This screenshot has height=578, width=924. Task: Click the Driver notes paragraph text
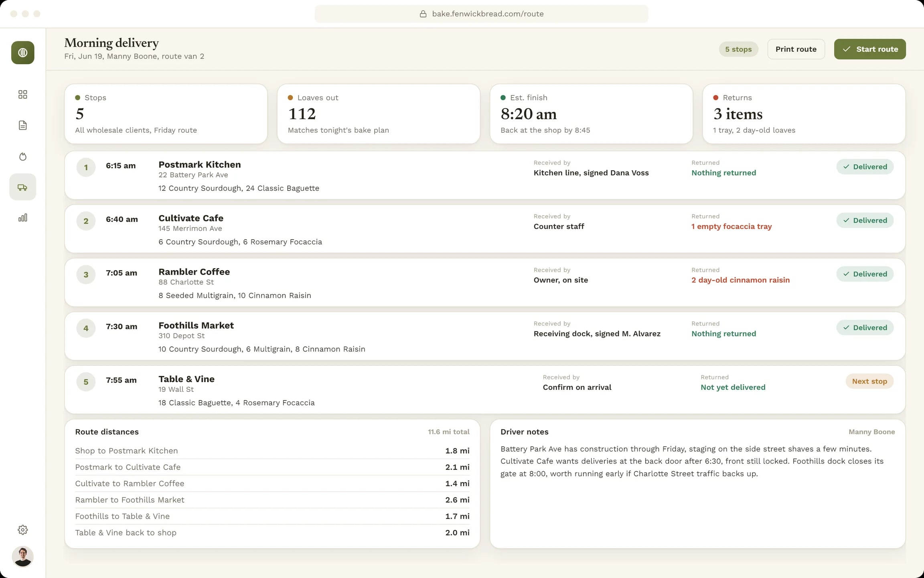692,461
